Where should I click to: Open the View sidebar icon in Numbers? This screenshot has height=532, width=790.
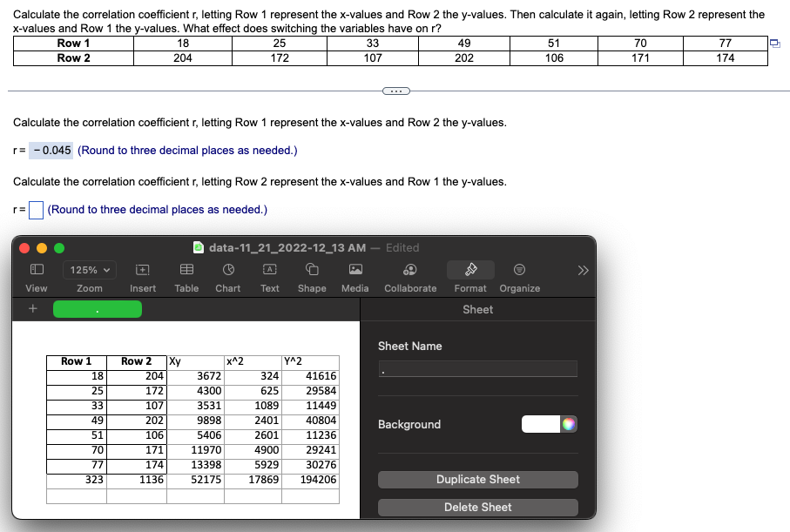(37, 270)
